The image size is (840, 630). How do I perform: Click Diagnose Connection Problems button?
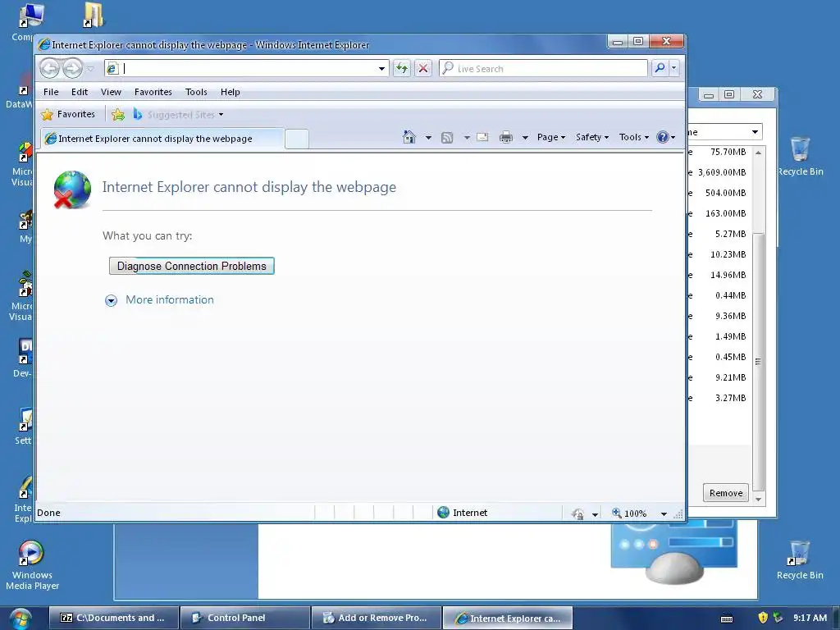(x=192, y=267)
